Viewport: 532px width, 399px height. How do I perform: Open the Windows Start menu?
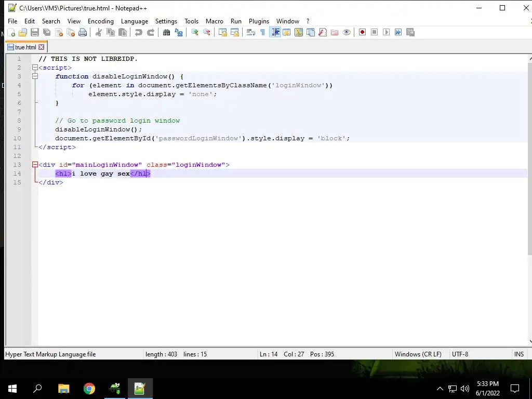pyautogui.click(x=12, y=389)
